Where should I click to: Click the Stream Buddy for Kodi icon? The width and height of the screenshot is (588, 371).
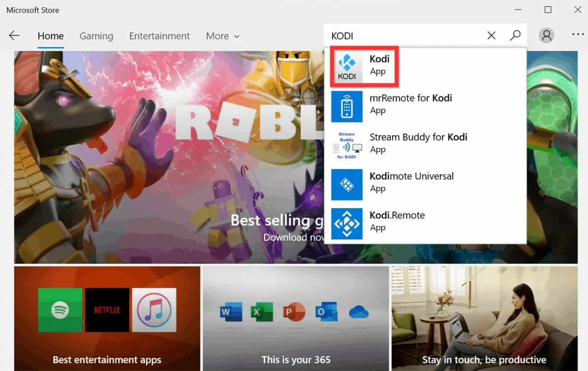pos(347,145)
